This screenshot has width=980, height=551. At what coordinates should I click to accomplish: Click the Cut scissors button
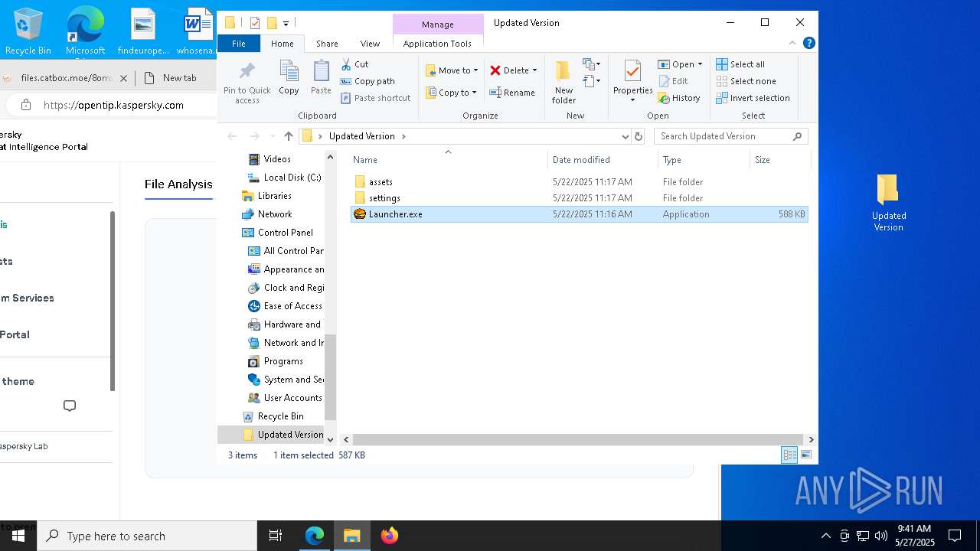click(x=354, y=64)
